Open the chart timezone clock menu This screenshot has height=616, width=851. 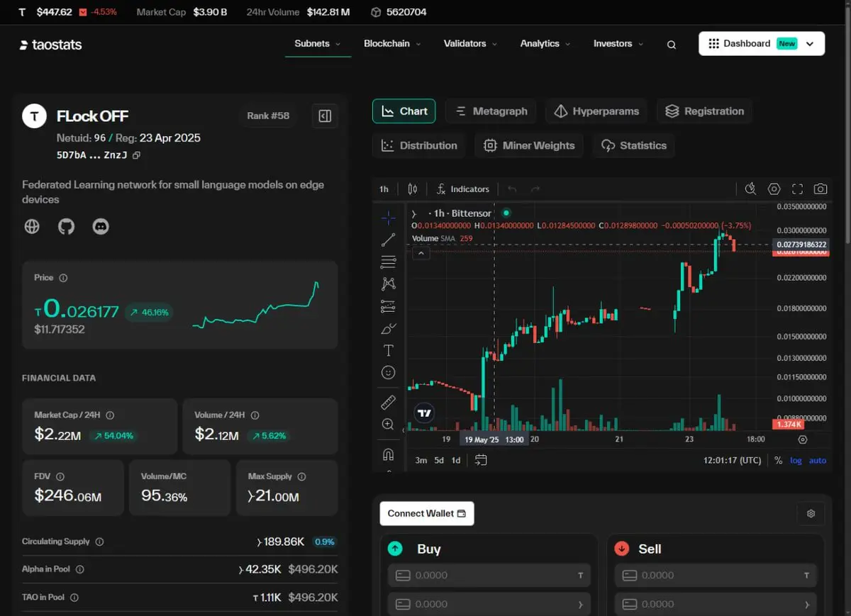point(733,460)
